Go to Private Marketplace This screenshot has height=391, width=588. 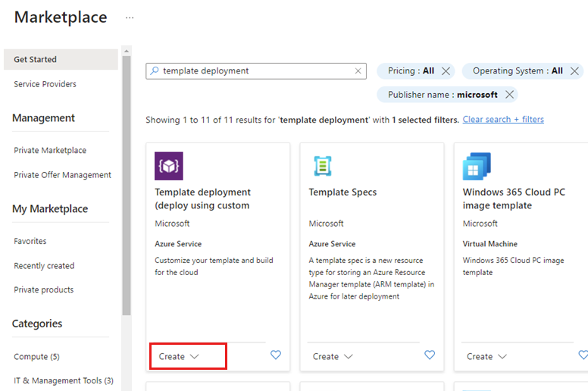pos(50,150)
